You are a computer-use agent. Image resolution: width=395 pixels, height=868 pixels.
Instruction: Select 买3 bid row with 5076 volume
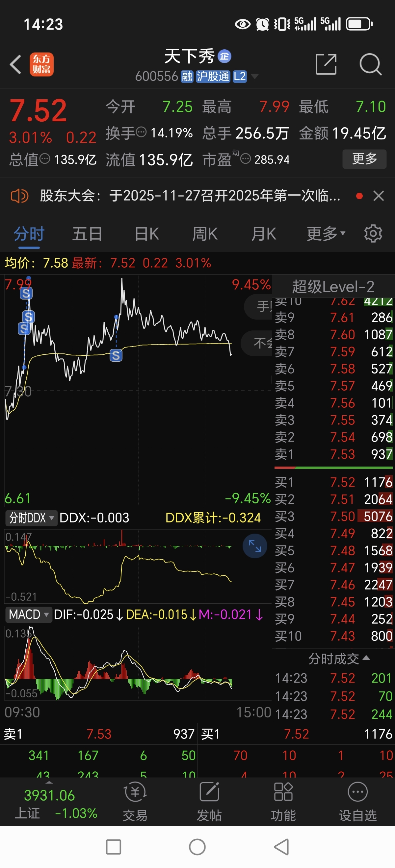pos(333,516)
